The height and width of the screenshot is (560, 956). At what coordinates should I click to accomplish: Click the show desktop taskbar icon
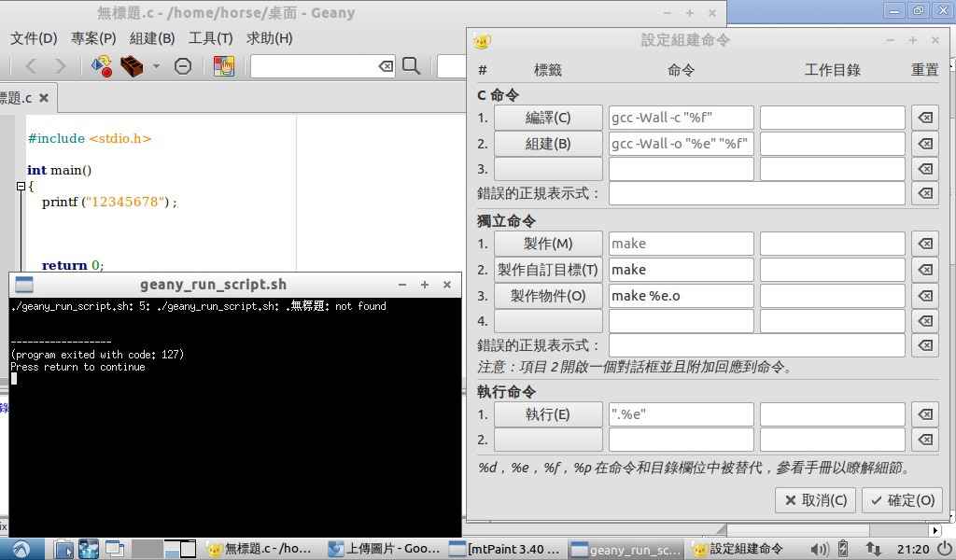[x=114, y=549]
